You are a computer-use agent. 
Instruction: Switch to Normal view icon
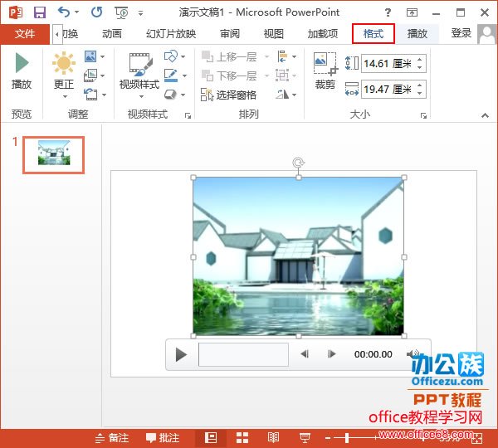[211, 438]
